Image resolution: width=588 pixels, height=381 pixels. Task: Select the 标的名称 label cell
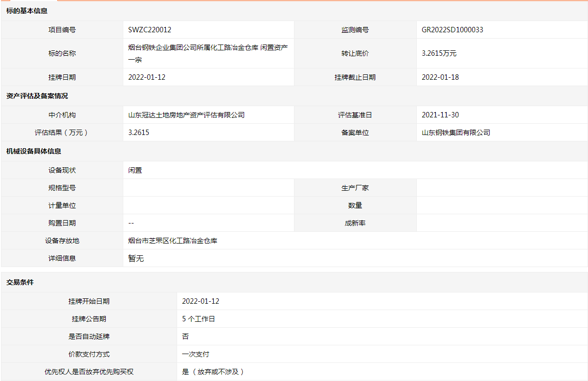(x=62, y=53)
